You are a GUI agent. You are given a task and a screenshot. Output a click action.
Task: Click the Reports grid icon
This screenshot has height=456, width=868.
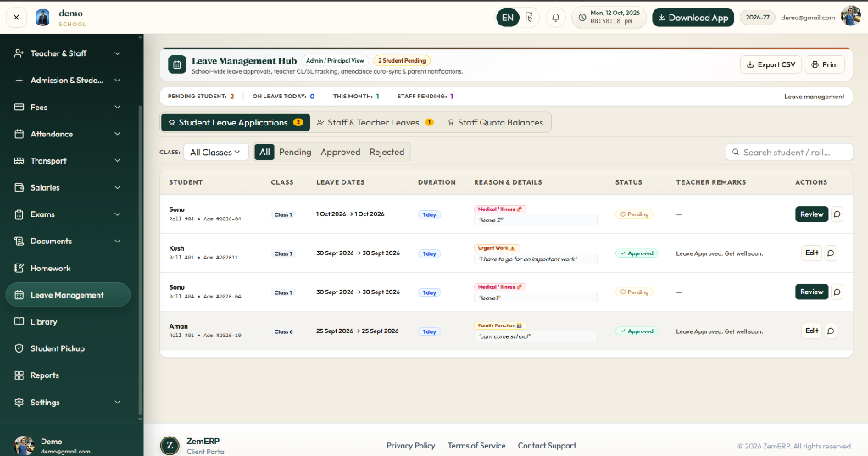[x=19, y=375]
